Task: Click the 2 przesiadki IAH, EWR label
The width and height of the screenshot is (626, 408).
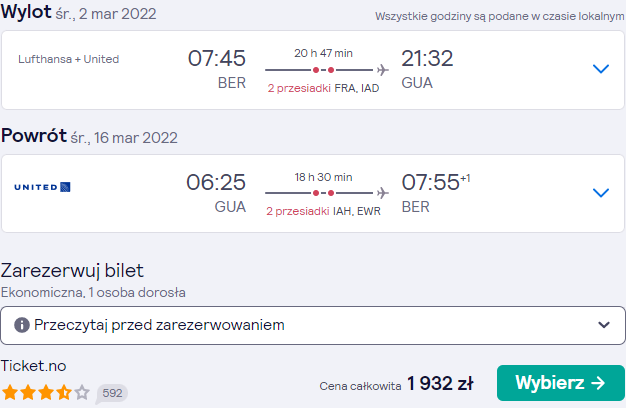Action: pyautogui.click(x=323, y=211)
